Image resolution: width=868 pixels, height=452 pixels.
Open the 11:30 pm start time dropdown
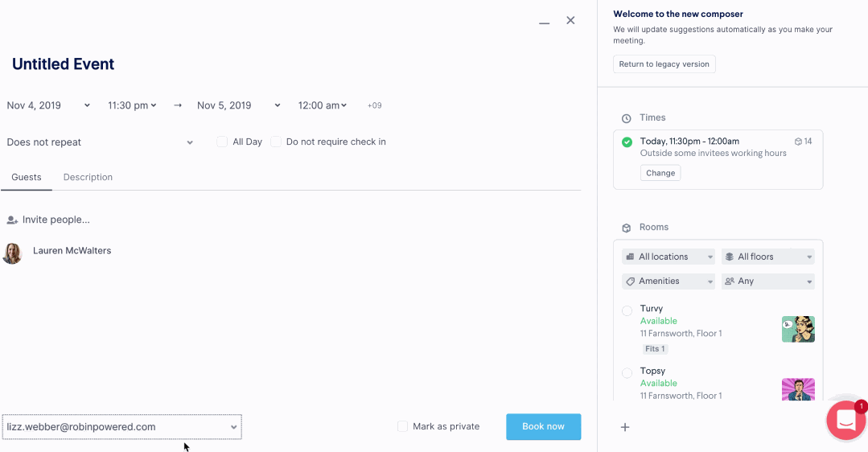coord(132,105)
